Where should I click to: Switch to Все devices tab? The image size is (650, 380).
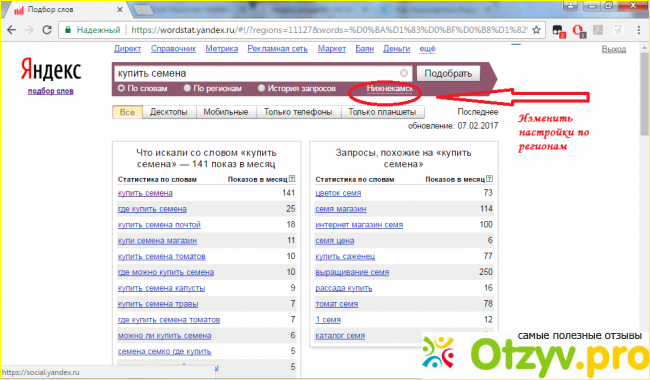coord(127,112)
